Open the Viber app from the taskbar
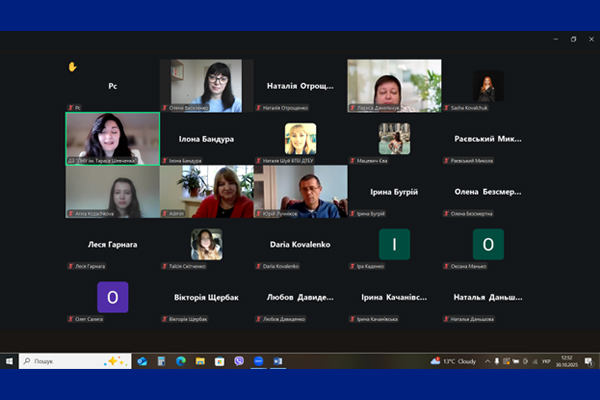The image size is (600, 400). pyautogui.click(x=238, y=360)
